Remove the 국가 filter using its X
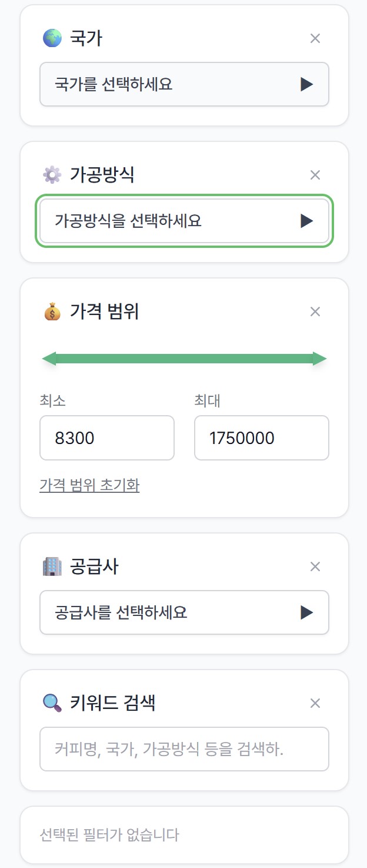 315,38
